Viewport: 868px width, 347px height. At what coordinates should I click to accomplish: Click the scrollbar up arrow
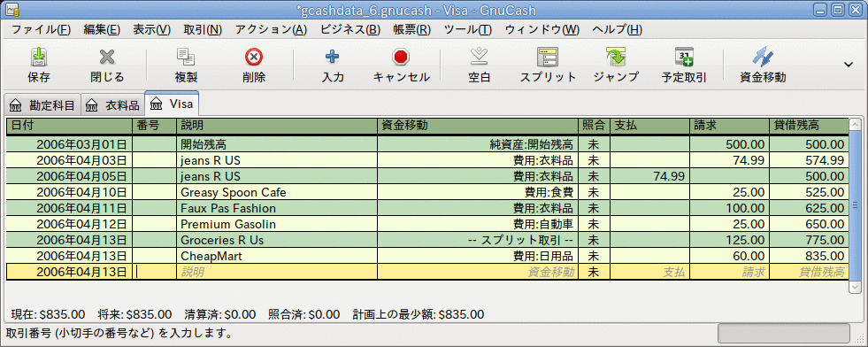pyautogui.click(x=856, y=125)
